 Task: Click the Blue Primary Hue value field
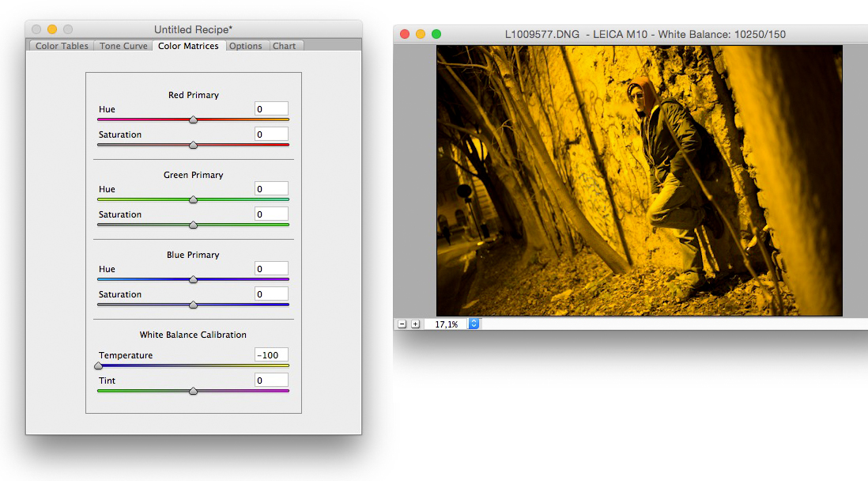271,269
